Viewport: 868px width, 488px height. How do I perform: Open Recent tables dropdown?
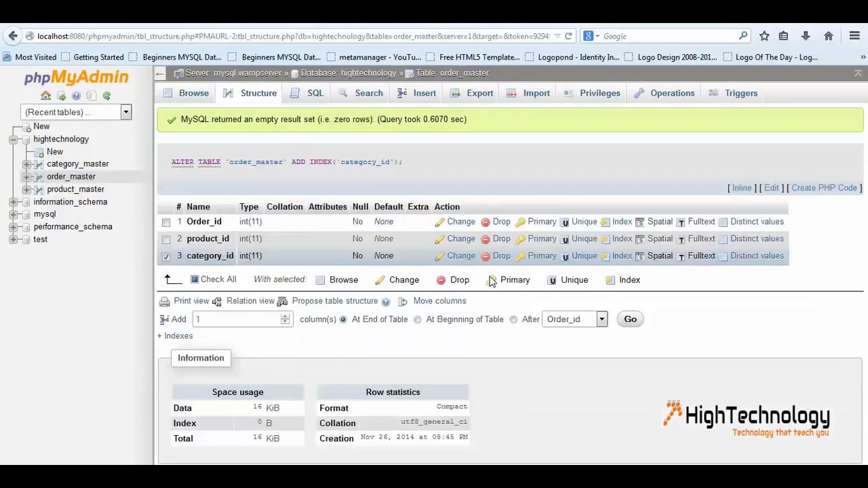[75, 112]
